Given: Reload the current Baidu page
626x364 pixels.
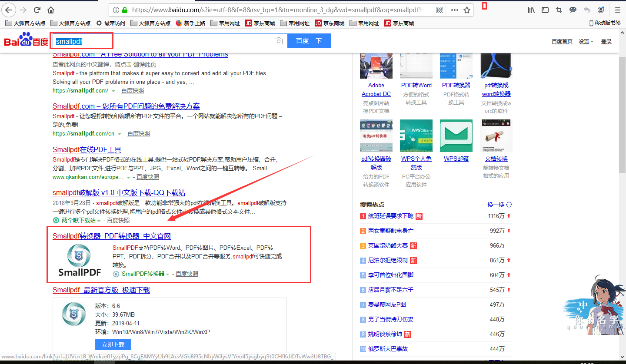Looking at the screenshot, I should pos(37,10).
